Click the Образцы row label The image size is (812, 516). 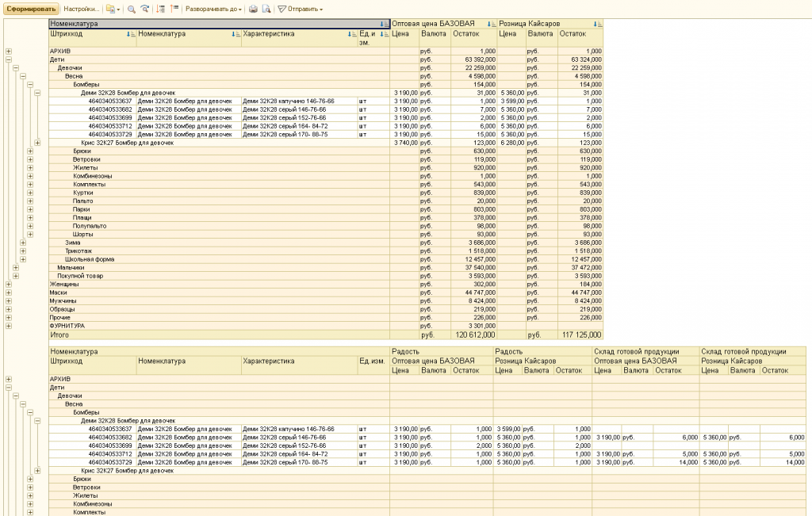pos(62,309)
